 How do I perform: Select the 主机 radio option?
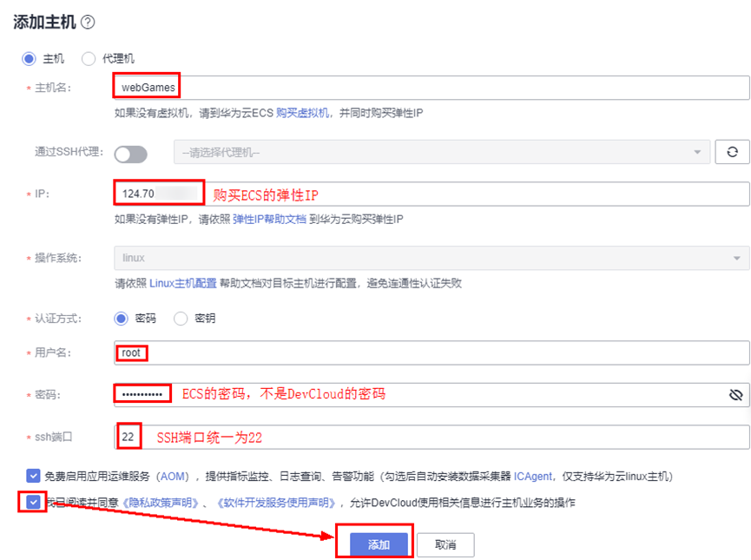click(x=29, y=58)
